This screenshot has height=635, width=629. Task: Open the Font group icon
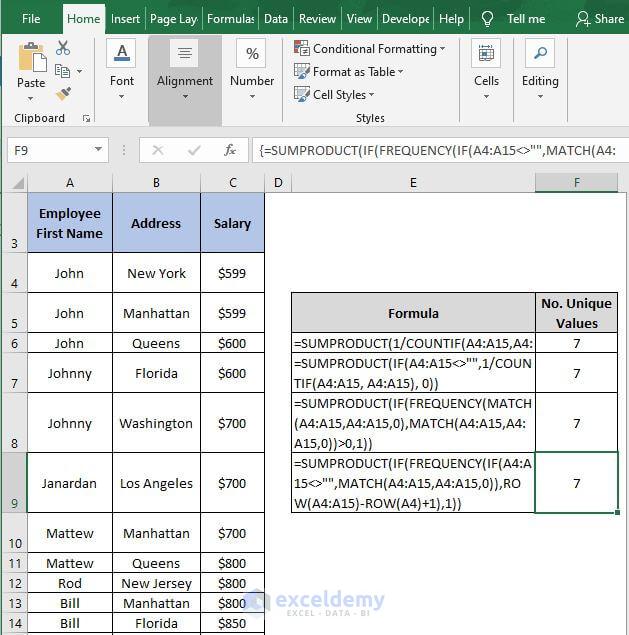coord(122,53)
